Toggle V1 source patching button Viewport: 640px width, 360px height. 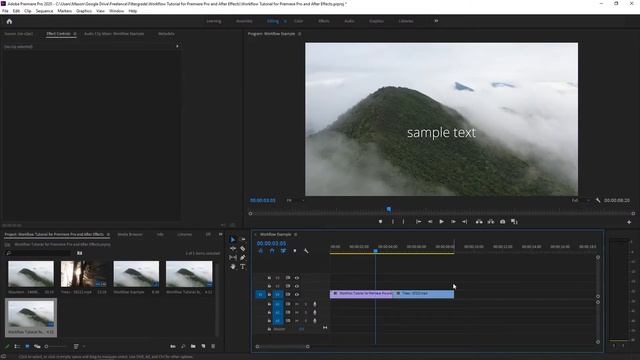pyautogui.click(x=260, y=294)
